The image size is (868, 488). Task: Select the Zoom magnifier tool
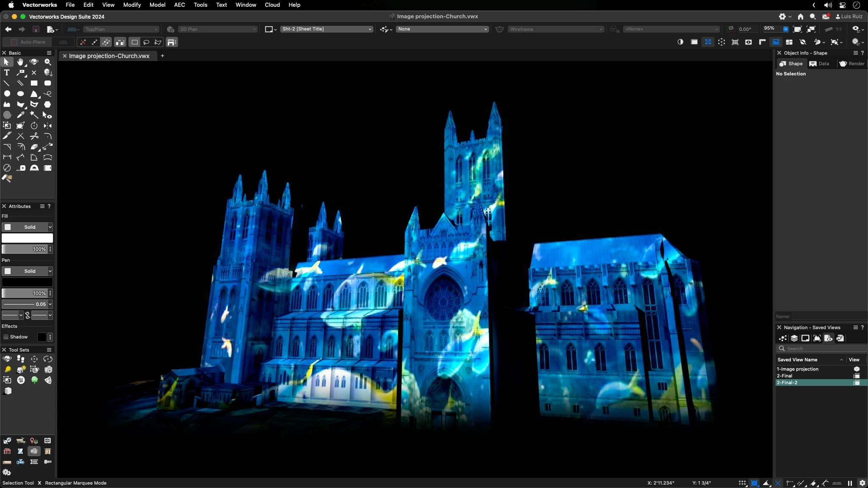[47, 62]
